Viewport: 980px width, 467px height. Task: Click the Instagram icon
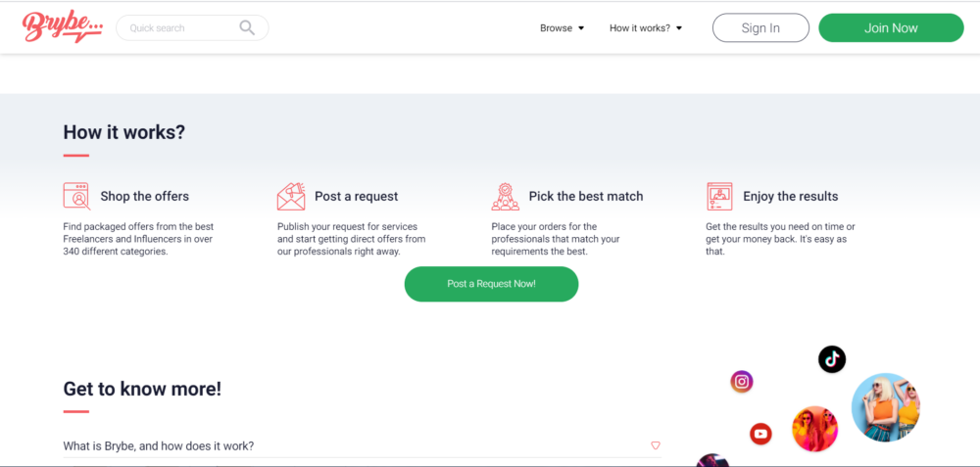742,382
